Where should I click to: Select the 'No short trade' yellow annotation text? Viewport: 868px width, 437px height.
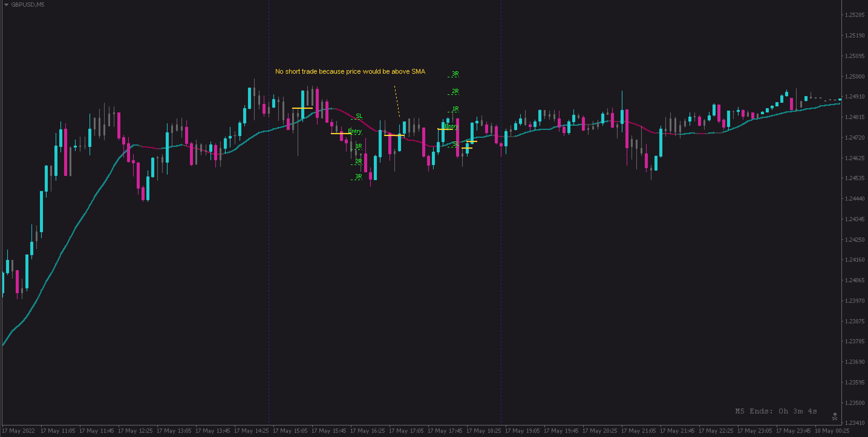coord(350,71)
